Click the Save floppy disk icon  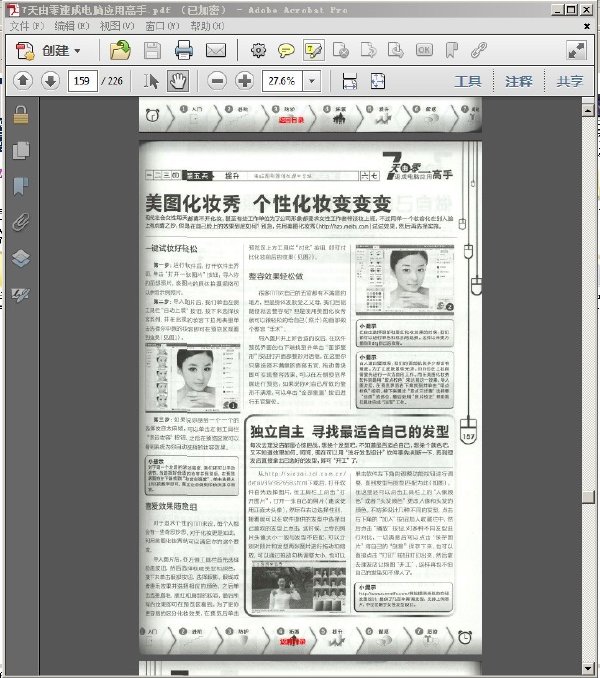point(152,51)
